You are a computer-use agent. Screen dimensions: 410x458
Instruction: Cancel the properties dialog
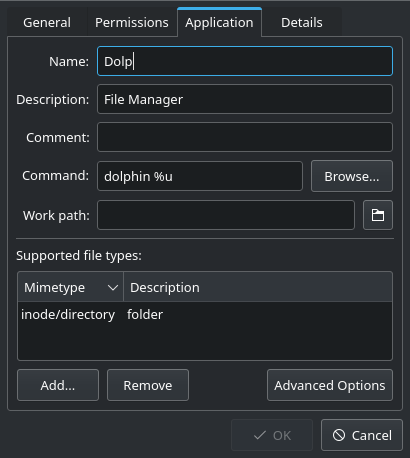tap(362, 435)
